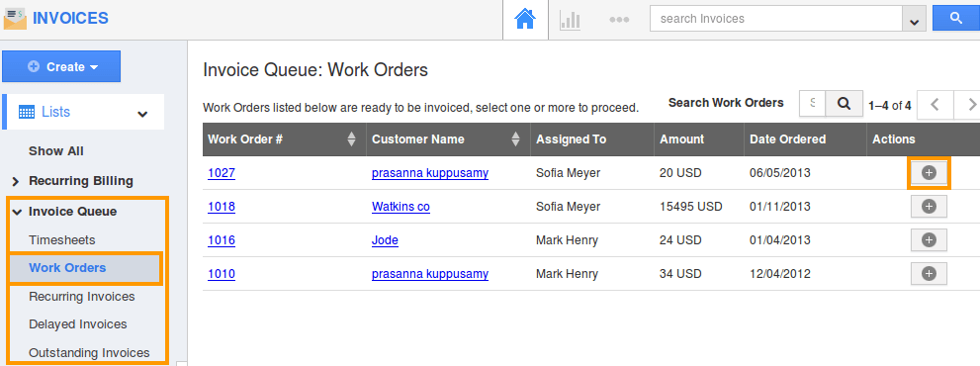Open work order 1016 link
The image size is (980, 366).
pos(222,240)
